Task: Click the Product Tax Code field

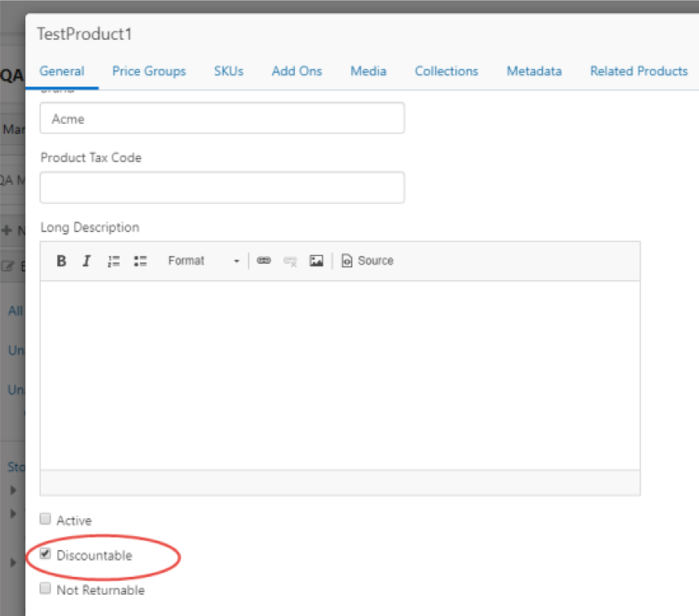Action: pyautogui.click(x=222, y=187)
